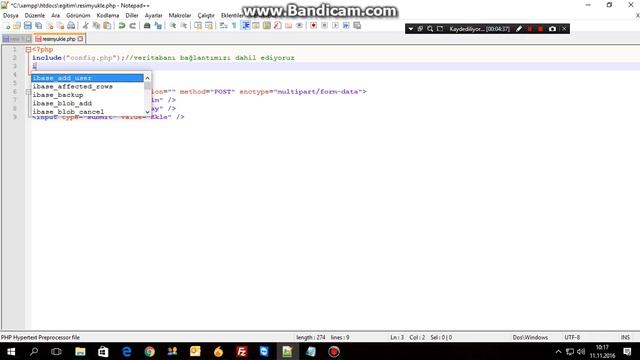The width and height of the screenshot is (640, 360).
Task: Toggle the highlighted indent guide toolbar icon
Action: (x=245, y=26)
